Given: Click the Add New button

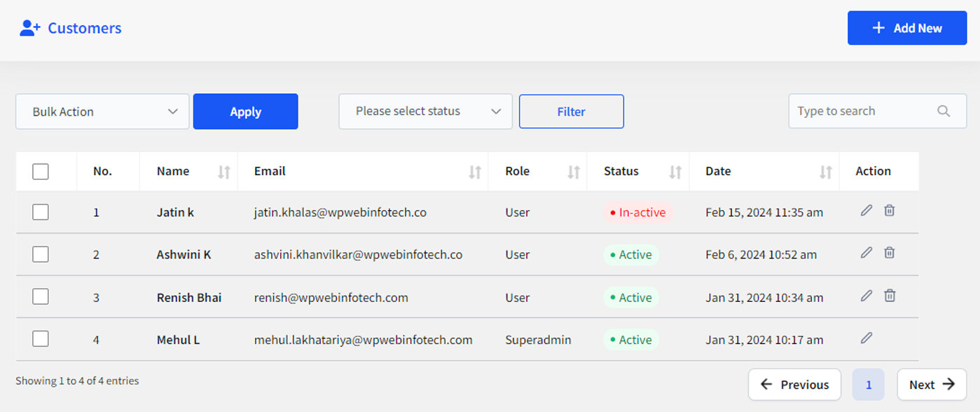Looking at the screenshot, I should point(907,28).
